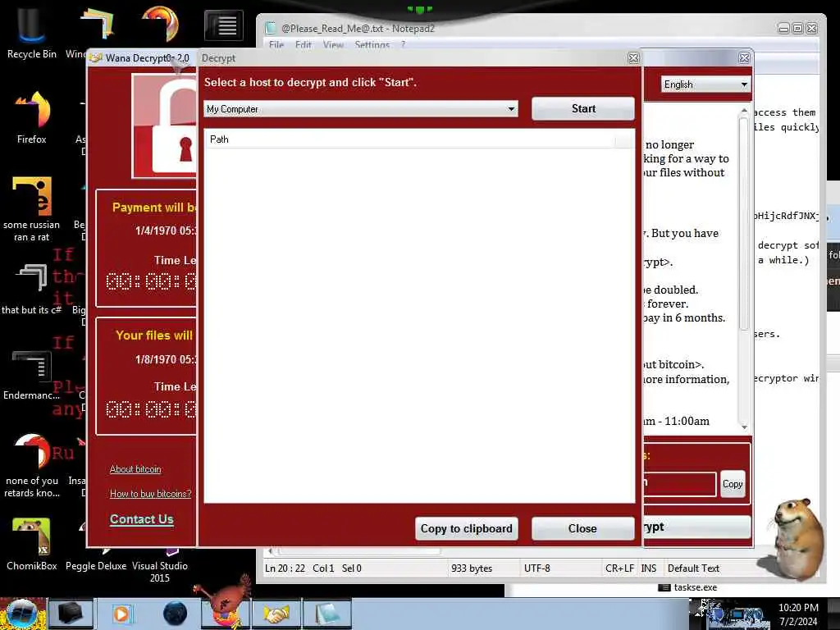840x630 pixels.
Task: Open the Recycle Bin desktop icon
Action: (31, 32)
